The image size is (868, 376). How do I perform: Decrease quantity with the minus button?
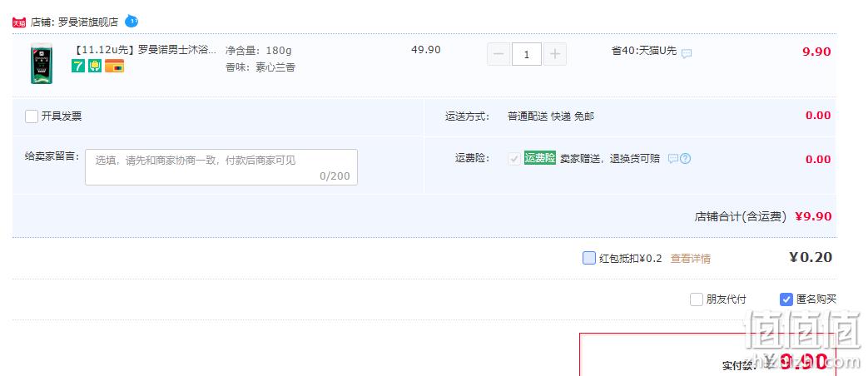(x=498, y=54)
